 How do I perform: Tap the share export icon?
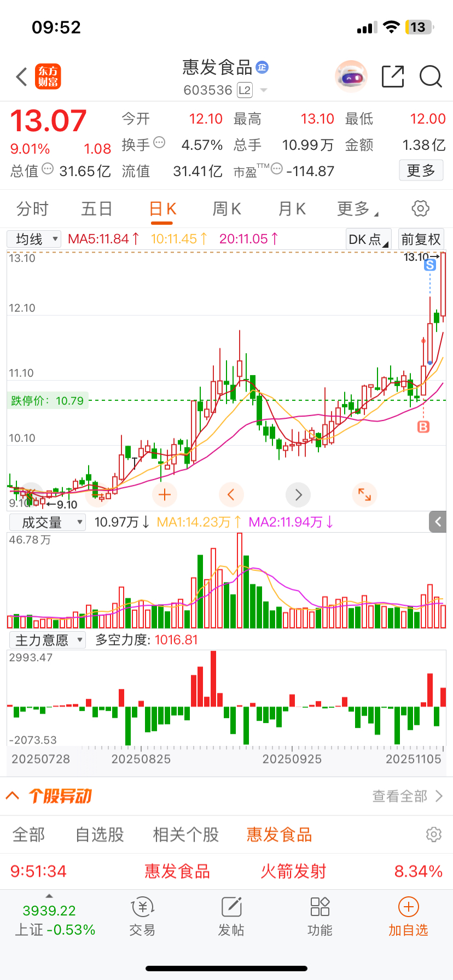point(393,77)
